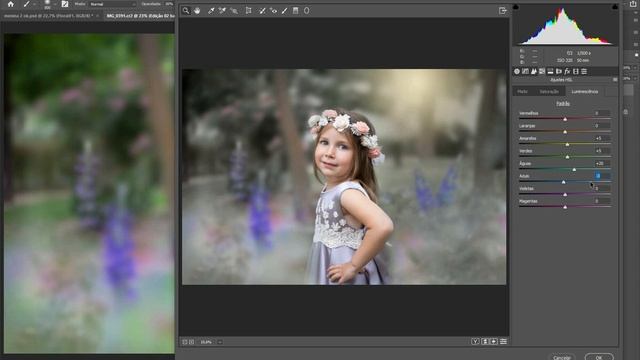Screen dimensions: 640x360
Task: Select the Red Eye Removal tool
Action: pos(273,11)
